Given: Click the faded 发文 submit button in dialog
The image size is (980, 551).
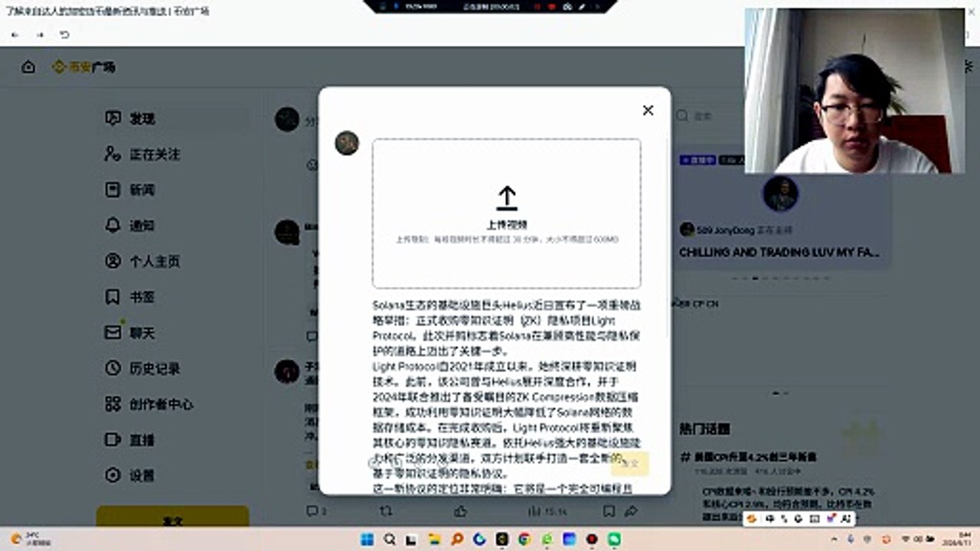Looking at the screenshot, I should (x=630, y=464).
